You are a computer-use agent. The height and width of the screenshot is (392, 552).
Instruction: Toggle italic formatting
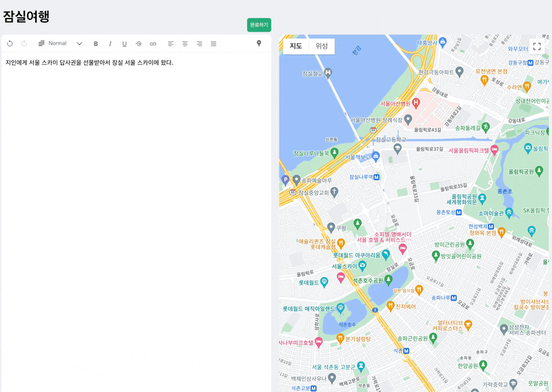point(110,43)
